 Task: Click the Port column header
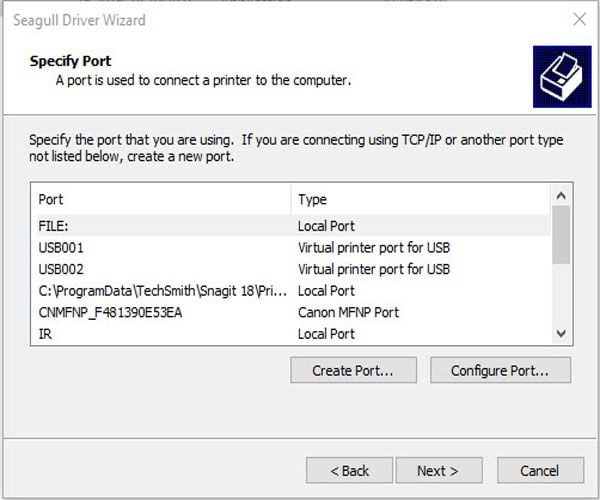(x=160, y=199)
